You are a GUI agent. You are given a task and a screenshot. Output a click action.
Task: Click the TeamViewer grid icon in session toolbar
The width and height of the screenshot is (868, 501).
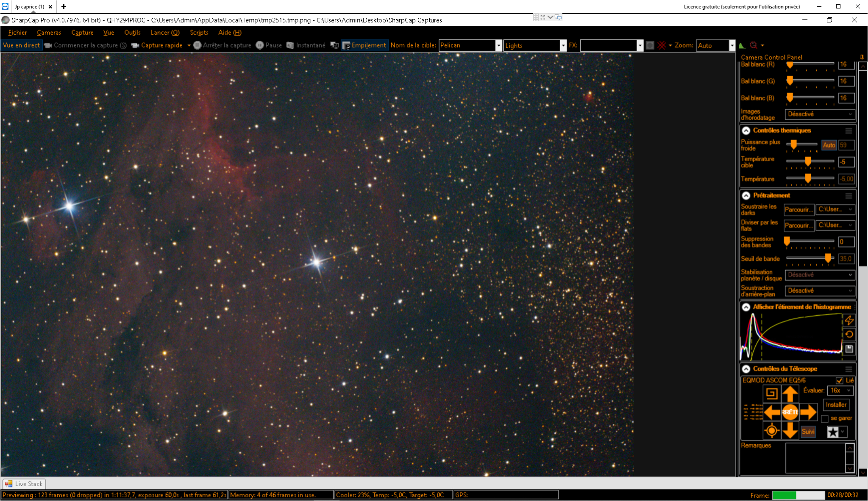pos(536,17)
